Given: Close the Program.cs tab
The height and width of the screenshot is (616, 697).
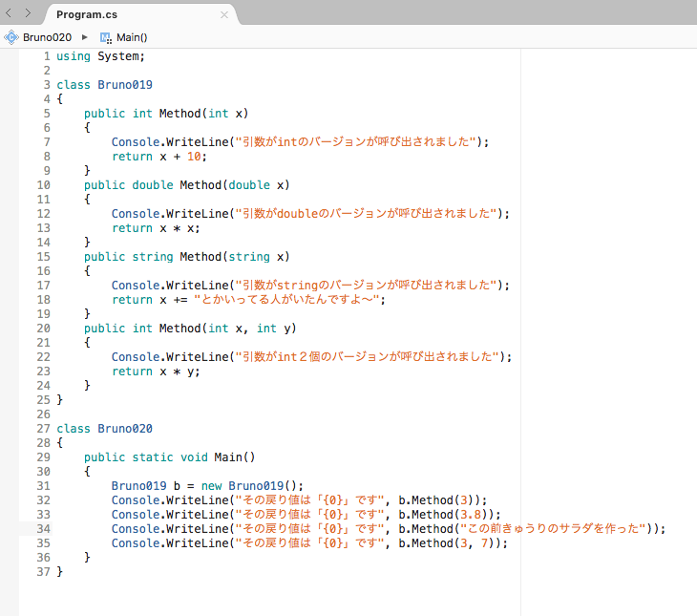Looking at the screenshot, I should point(224,15).
